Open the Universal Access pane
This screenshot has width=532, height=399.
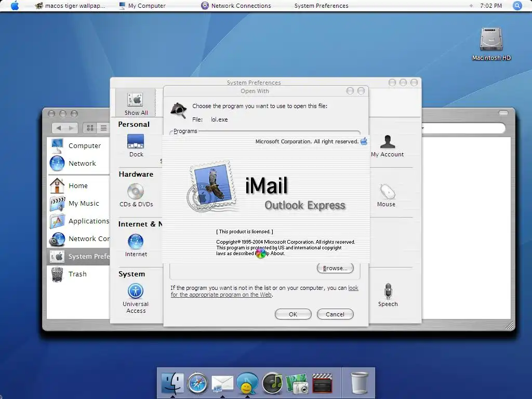coord(136,298)
